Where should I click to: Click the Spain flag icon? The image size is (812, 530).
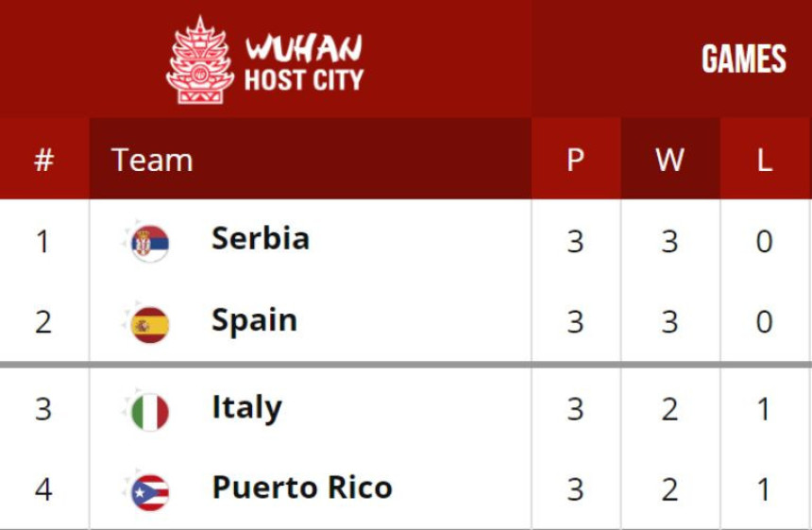click(x=150, y=325)
